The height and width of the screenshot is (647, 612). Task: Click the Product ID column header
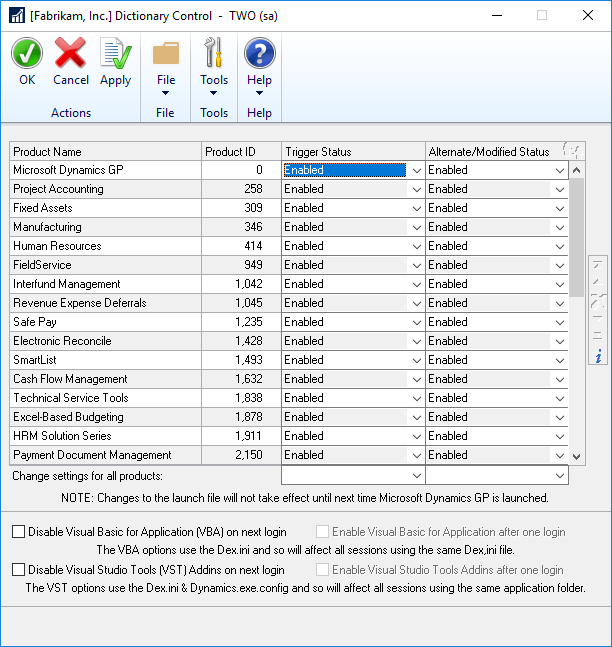241,151
